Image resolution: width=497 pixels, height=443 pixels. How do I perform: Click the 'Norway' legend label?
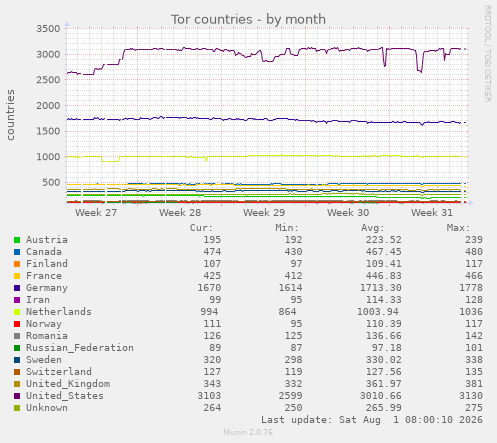click(x=44, y=324)
